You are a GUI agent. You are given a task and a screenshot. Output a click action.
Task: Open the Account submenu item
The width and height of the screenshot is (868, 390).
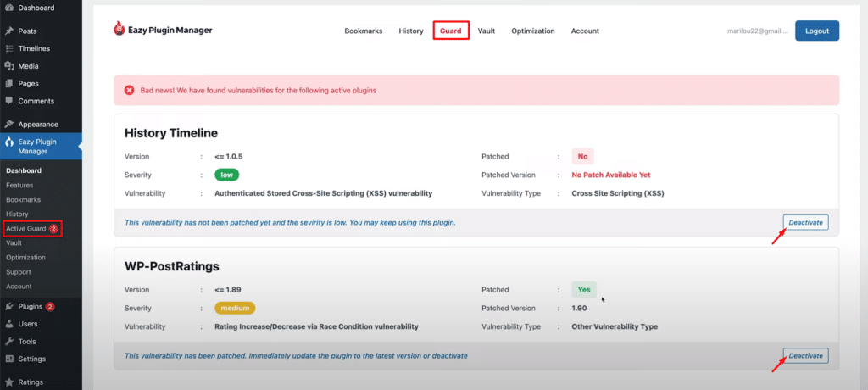pyautogui.click(x=19, y=287)
